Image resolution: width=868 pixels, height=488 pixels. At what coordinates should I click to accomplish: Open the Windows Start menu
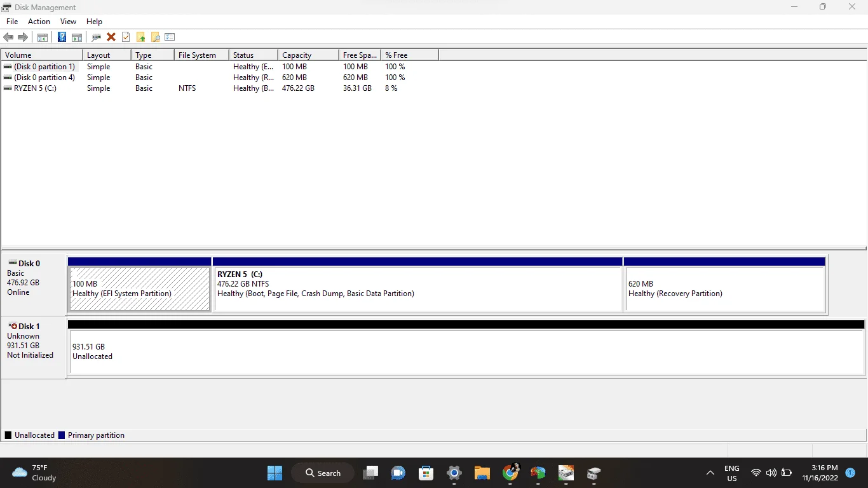[x=275, y=473]
